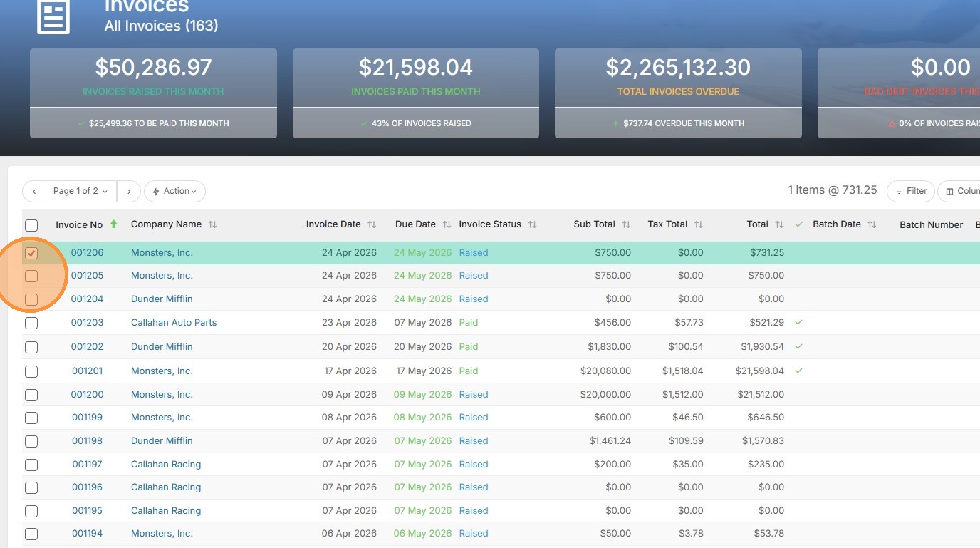The width and height of the screenshot is (980, 548).
Task: Click the 09 May 2026 due date
Action: (422, 394)
